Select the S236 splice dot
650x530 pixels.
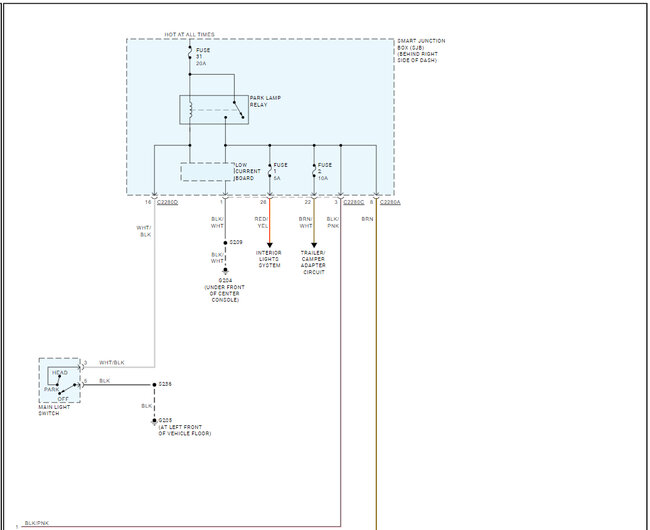pyautogui.click(x=154, y=385)
